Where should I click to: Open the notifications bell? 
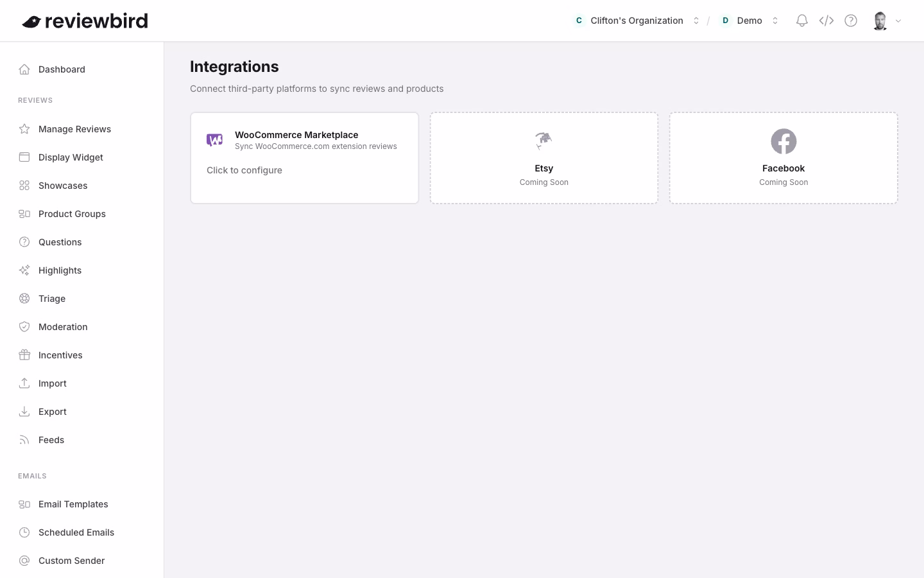(x=801, y=21)
